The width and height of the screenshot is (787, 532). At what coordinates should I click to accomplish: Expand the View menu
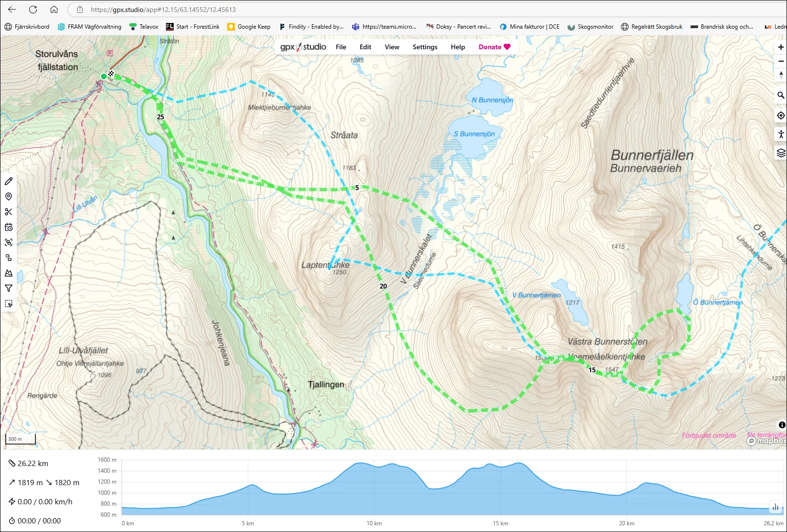392,47
